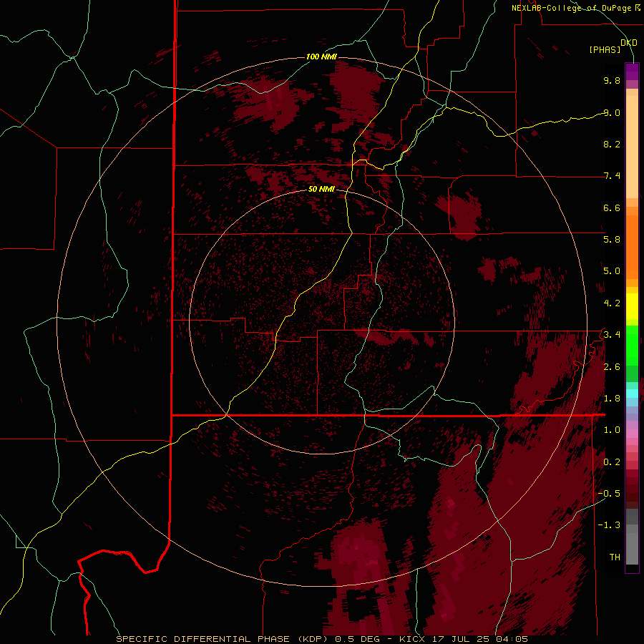Click the 50 NMI range ring label
Image resolution: width=644 pixels, height=644 pixels.
pos(321,189)
